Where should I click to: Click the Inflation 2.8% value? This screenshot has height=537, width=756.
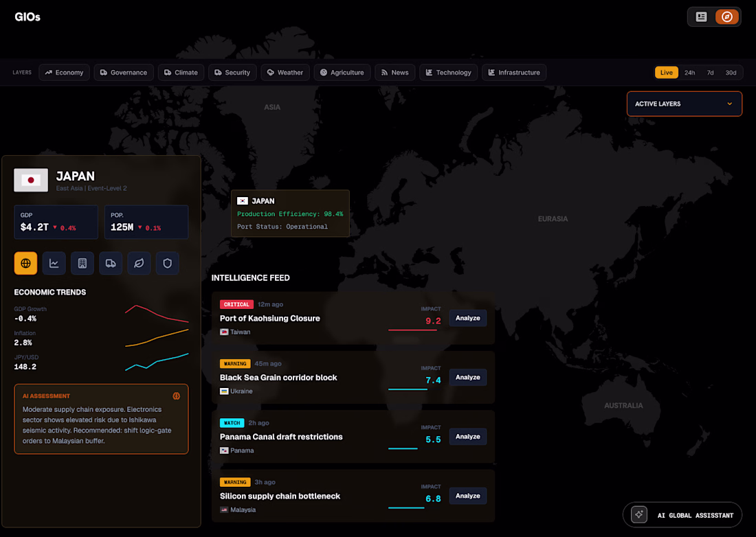(x=23, y=343)
